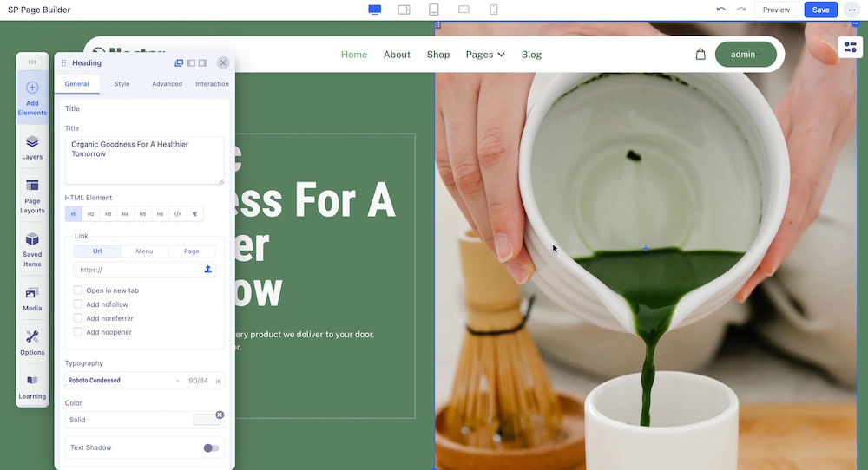This screenshot has height=470, width=868.
Task: Switch to the Interaction tab
Action: pos(212,84)
